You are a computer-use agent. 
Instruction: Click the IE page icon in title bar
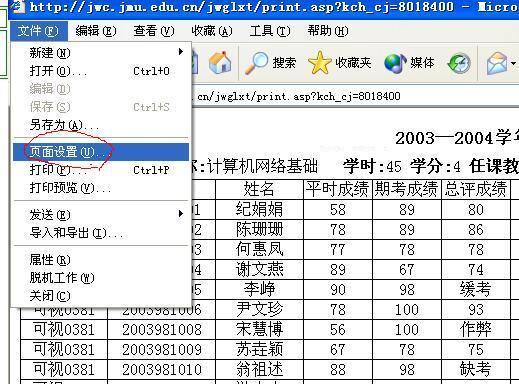point(19,6)
